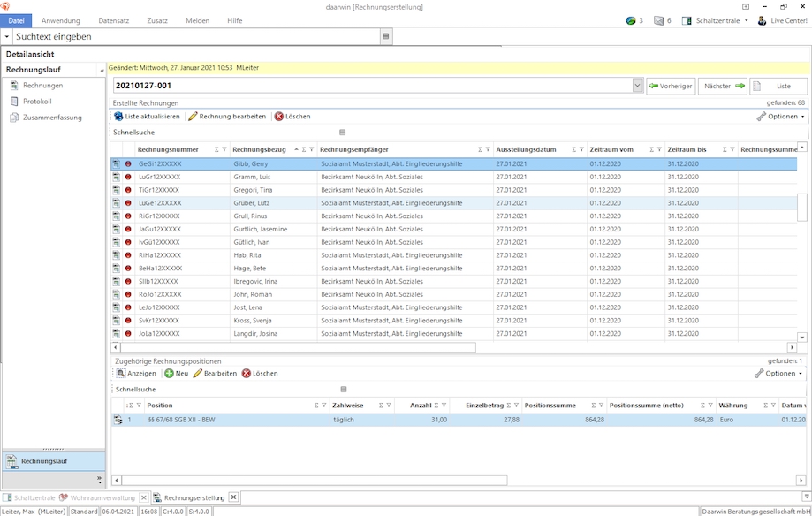Expand the sidebar navigation overflow chevron

[100, 480]
